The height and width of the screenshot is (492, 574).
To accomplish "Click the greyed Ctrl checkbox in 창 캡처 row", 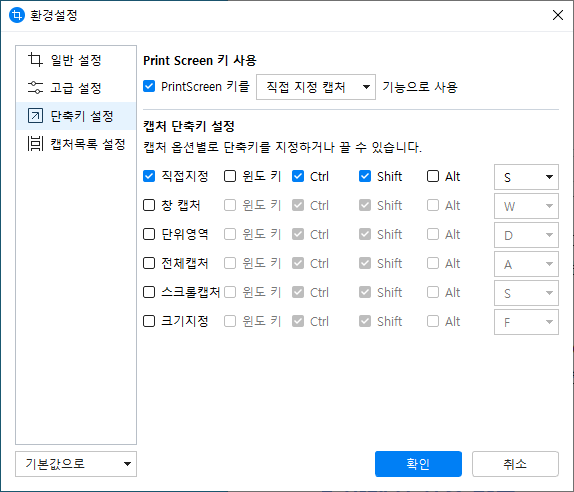I will 298,205.
